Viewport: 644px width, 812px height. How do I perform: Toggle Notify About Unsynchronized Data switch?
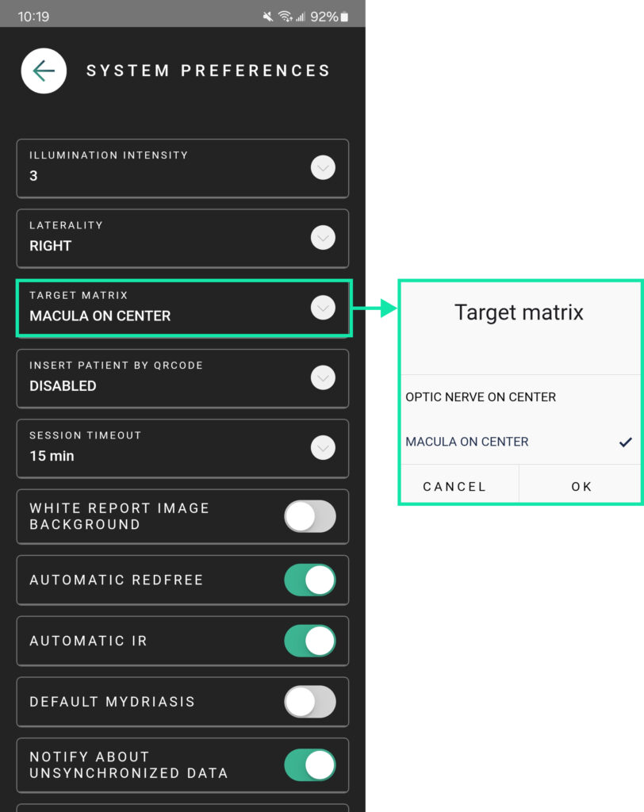pos(310,764)
